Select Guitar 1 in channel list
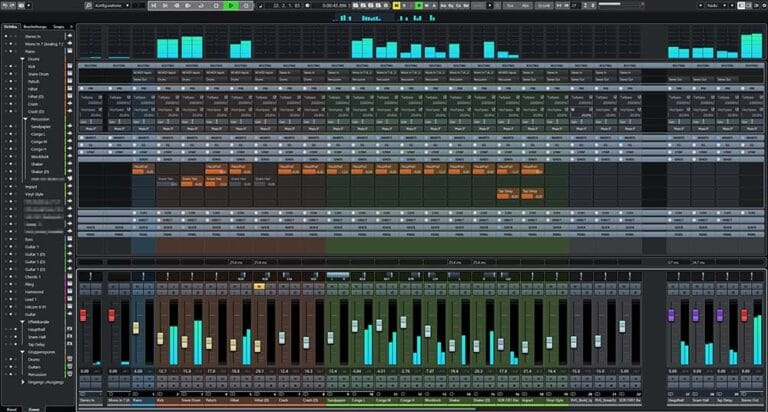Viewport: 768px width, 412px height. pyautogui.click(x=36, y=248)
